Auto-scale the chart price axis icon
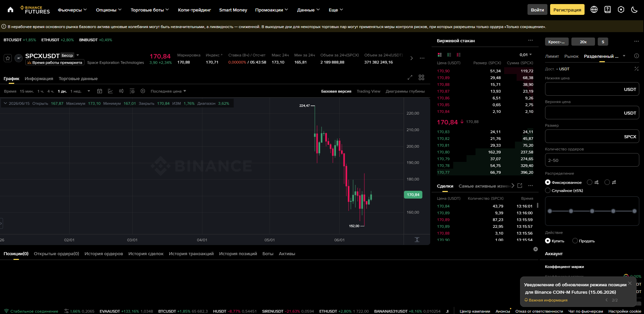Screen dimensions: 644x314 [417, 240]
